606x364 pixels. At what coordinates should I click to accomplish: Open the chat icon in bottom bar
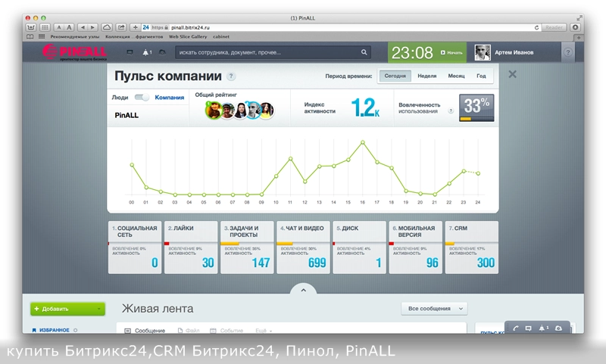(x=528, y=328)
